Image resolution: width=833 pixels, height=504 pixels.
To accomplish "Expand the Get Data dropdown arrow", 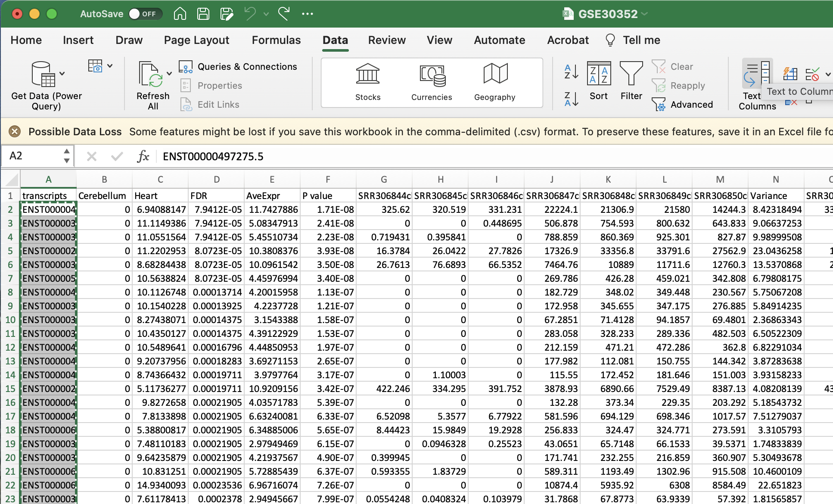I will pos(62,74).
